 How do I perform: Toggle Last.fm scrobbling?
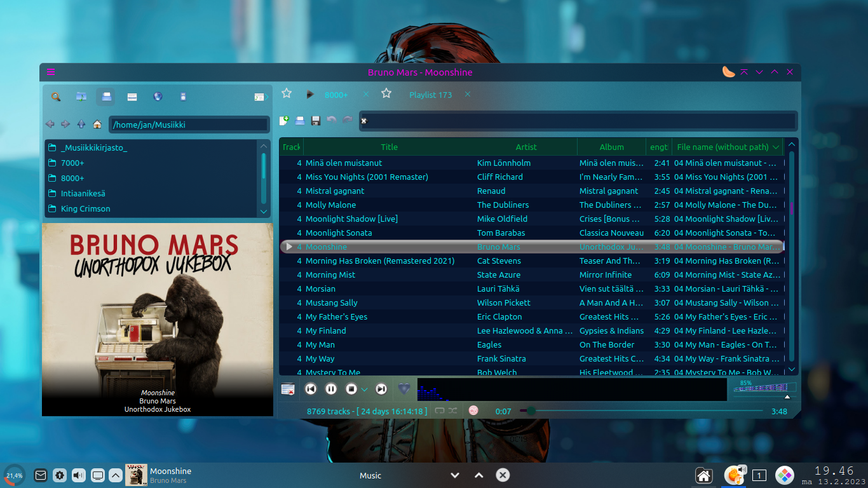tap(473, 411)
